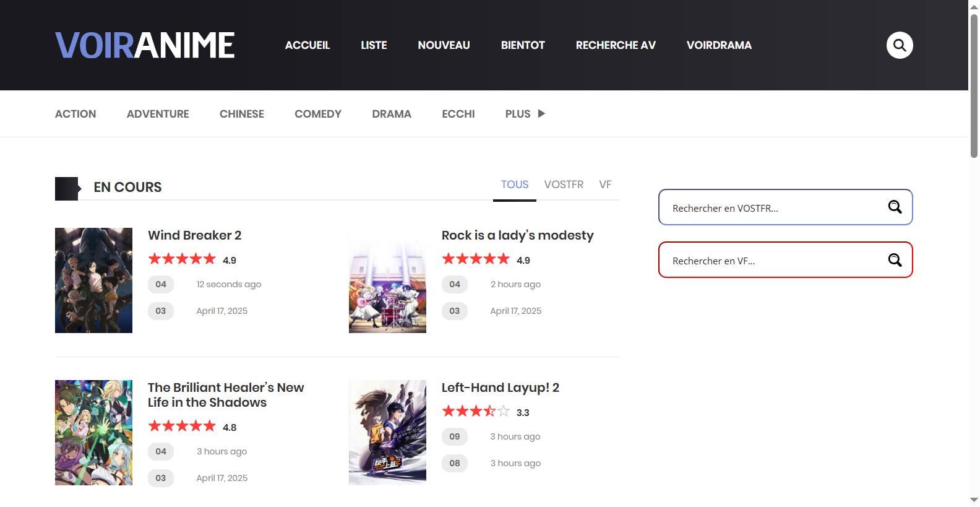Open Rock is a lady's modesty episode 04

[455, 284]
